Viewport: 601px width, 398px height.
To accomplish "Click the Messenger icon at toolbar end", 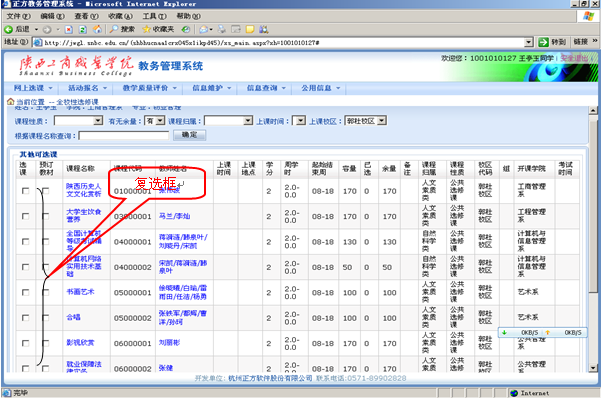I will coord(264,29).
